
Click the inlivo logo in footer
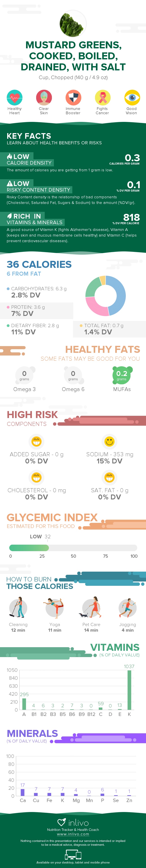point(73,823)
